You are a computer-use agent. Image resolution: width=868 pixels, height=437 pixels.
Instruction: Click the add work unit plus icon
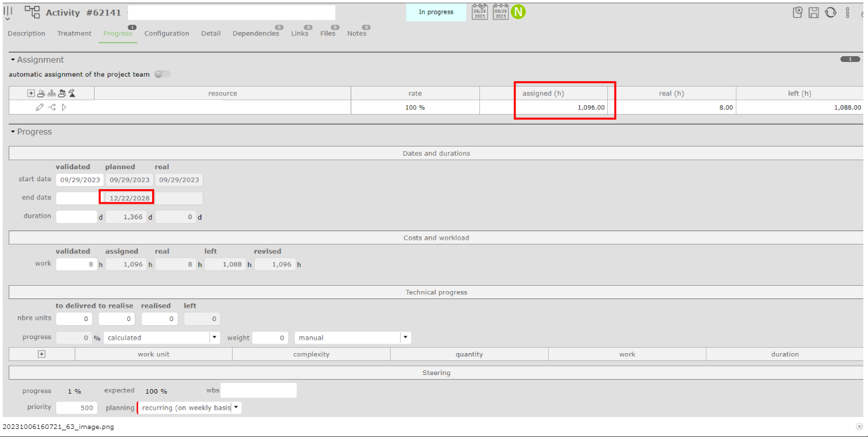41,354
